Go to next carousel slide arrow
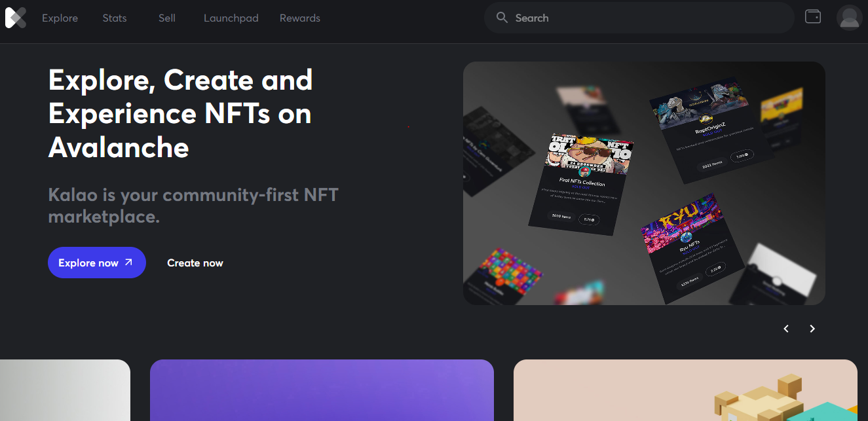This screenshot has height=421, width=868. pyautogui.click(x=812, y=329)
